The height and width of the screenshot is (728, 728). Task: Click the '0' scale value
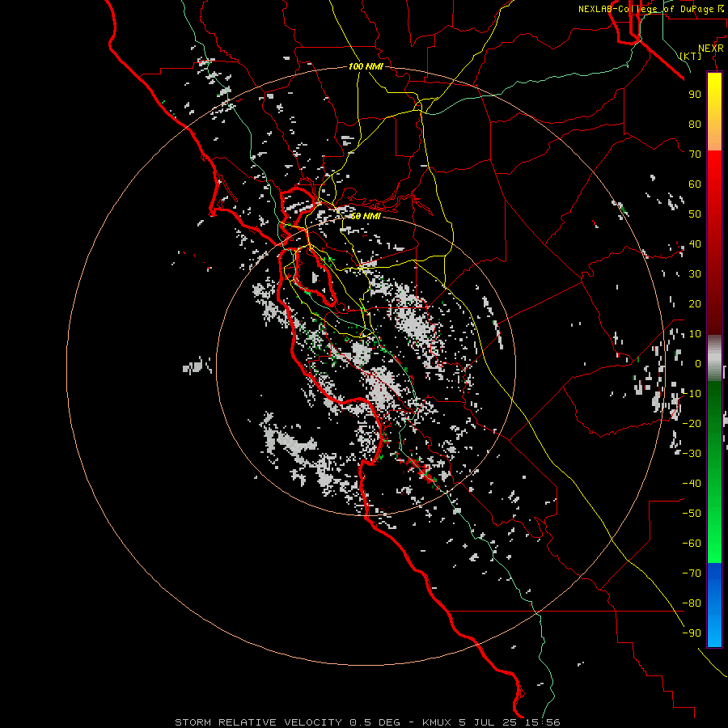click(698, 364)
